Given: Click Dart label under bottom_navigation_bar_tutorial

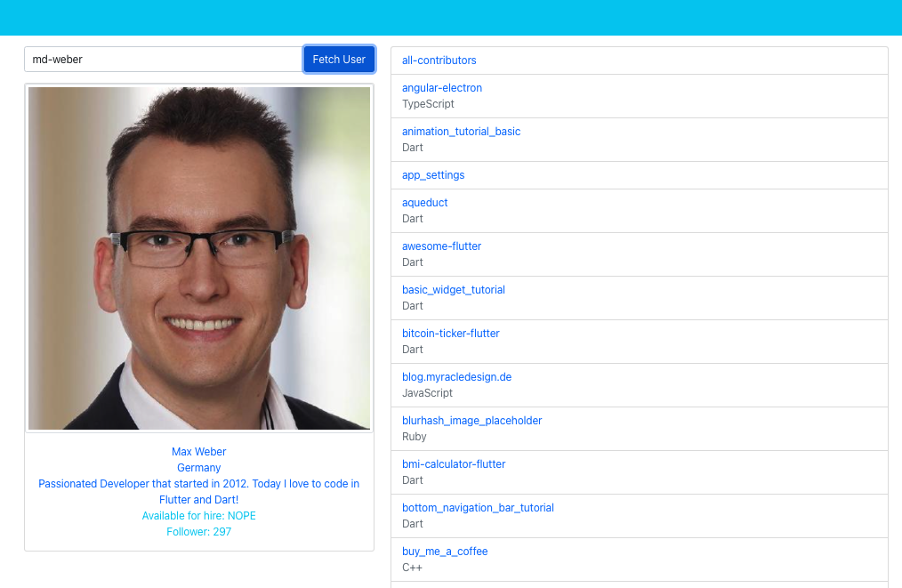Looking at the screenshot, I should (x=413, y=524).
